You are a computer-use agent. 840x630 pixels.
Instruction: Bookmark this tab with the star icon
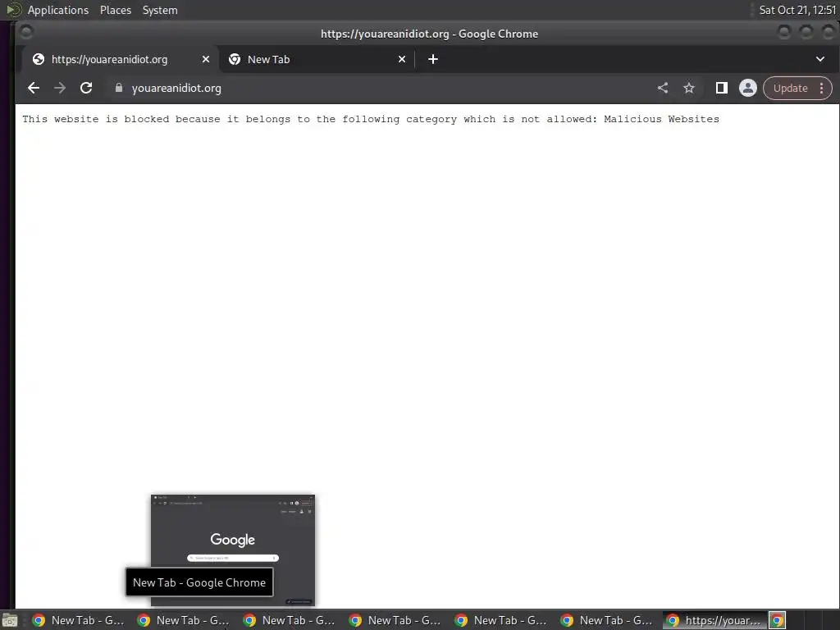[689, 89]
